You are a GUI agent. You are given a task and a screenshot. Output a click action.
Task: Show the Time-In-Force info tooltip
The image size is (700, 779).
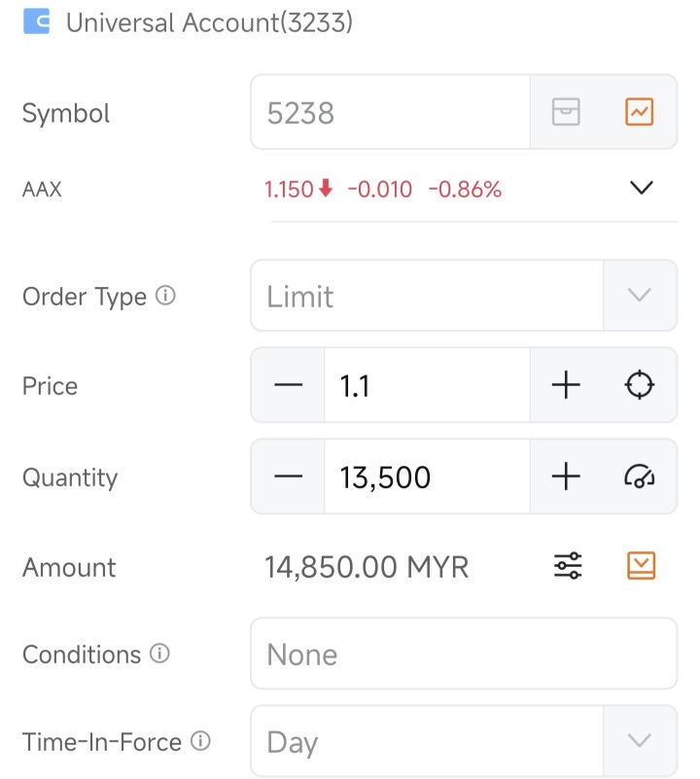pos(200,741)
